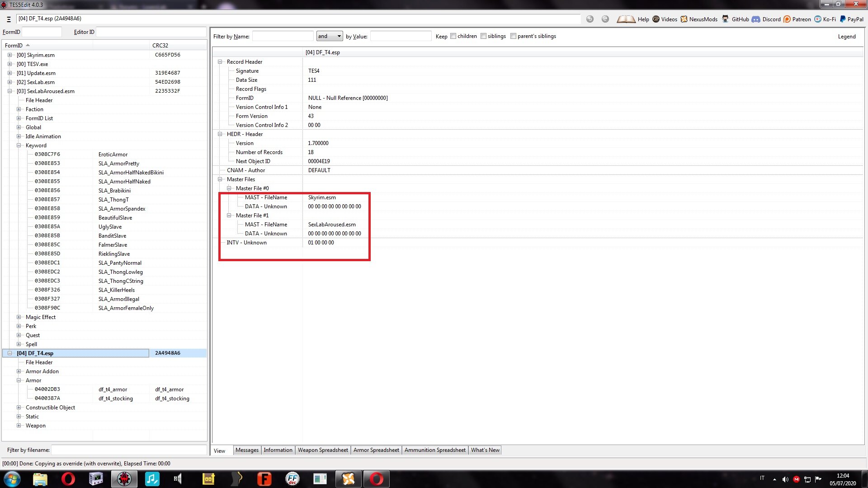Open the and/or filter dropdown
Screen dimensions: 868x488
tap(330, 36)
